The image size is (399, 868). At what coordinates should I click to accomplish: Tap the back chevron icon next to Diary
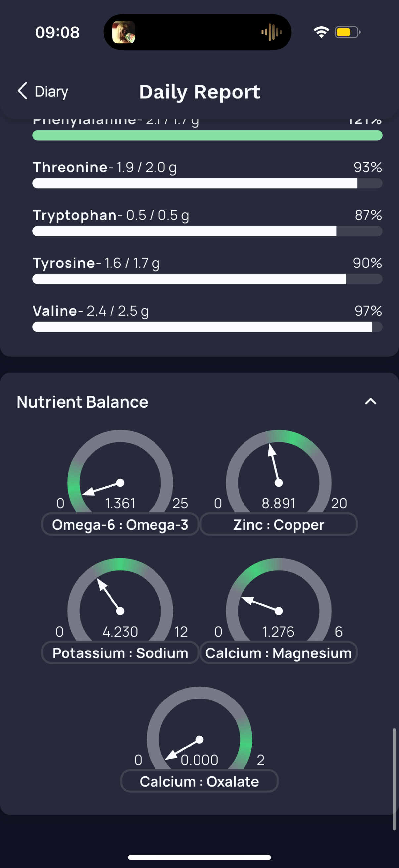pos(22,91)
